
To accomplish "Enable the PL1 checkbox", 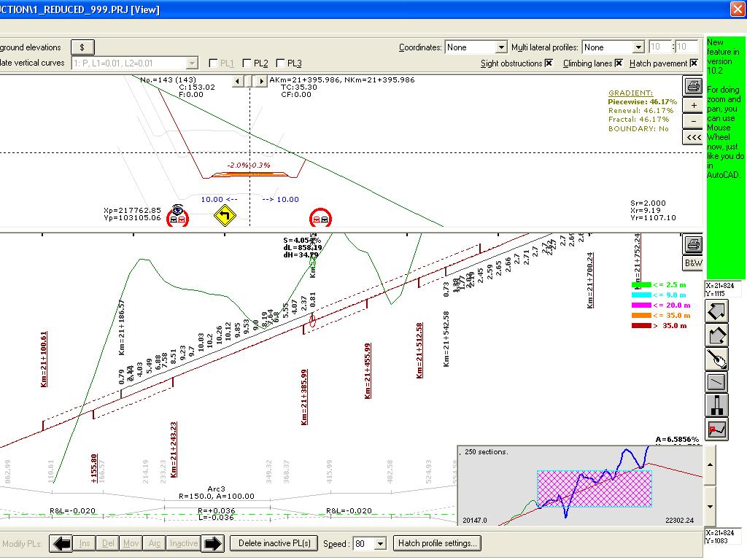I will pos(214,63).
